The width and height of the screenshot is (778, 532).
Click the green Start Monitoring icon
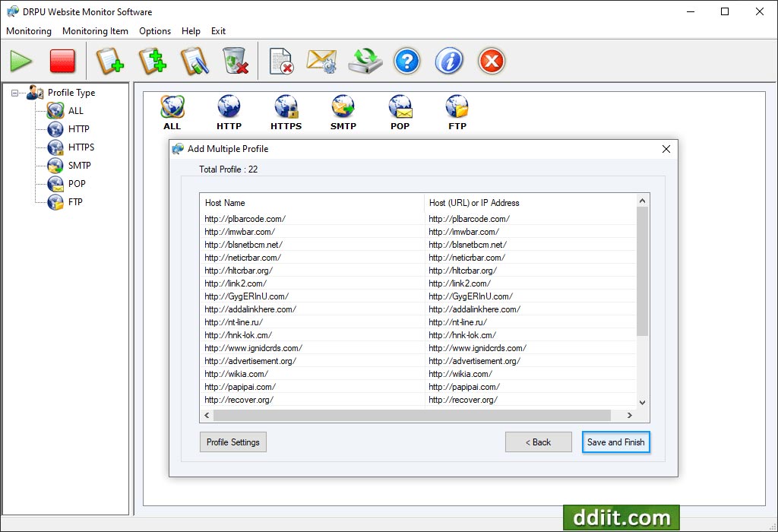click(x=21, y=61)
